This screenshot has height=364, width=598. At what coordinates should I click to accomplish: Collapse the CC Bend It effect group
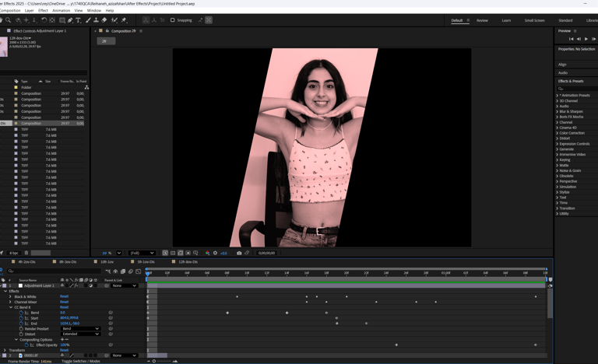point(10,307)
